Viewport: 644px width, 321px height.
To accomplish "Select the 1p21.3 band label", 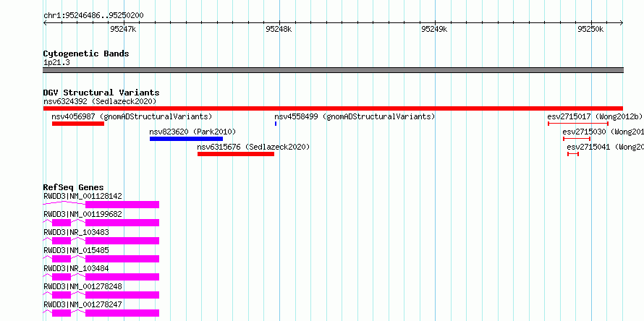I will (x=56, y=62).
